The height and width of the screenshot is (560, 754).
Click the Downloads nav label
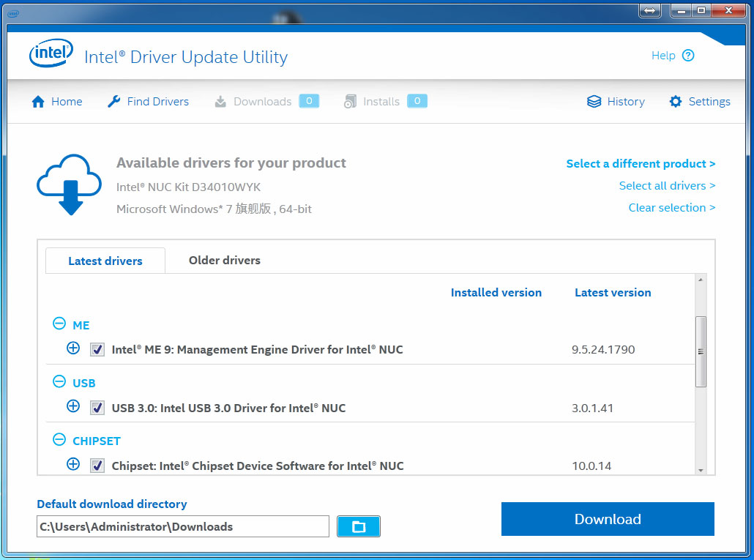pos(263,102)
